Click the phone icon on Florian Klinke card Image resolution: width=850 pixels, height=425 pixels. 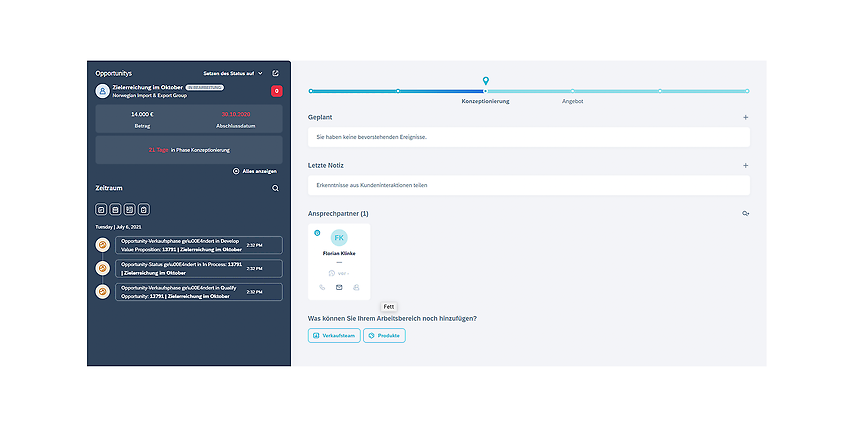322,287
